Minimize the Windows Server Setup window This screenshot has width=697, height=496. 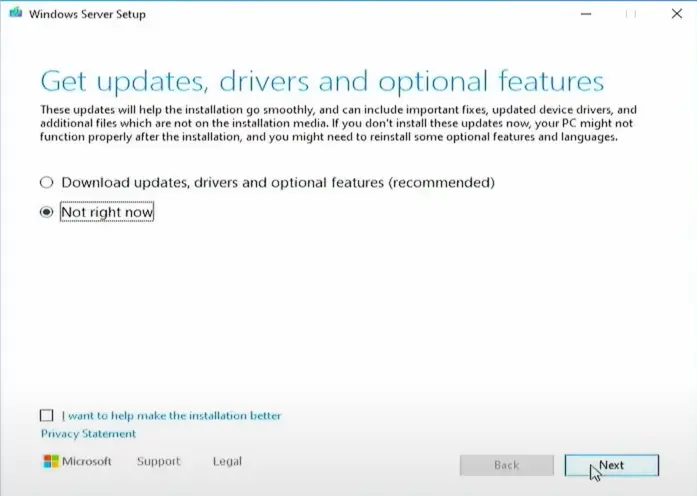[586, 14]
